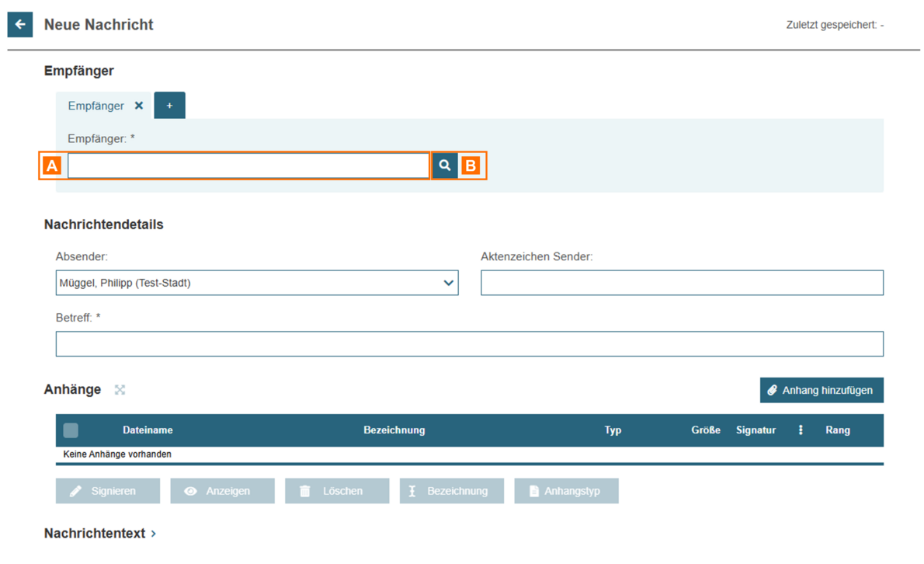
Task: Click the Anzeigen eye button
Action: pos(222,491)
